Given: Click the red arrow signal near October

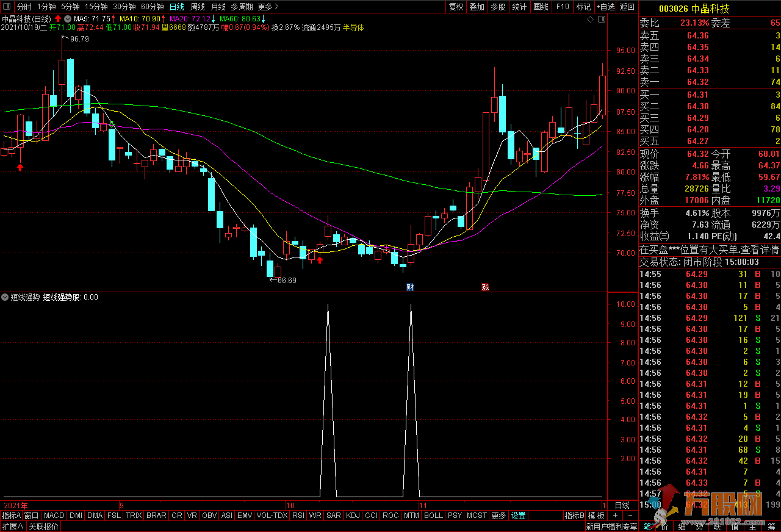Looking at the screenshot, I should (319, 260).
